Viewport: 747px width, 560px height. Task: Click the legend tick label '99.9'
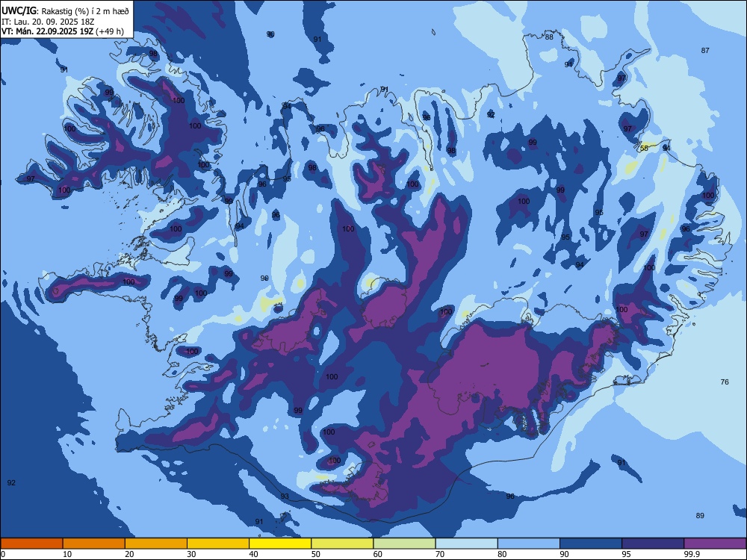691,554
